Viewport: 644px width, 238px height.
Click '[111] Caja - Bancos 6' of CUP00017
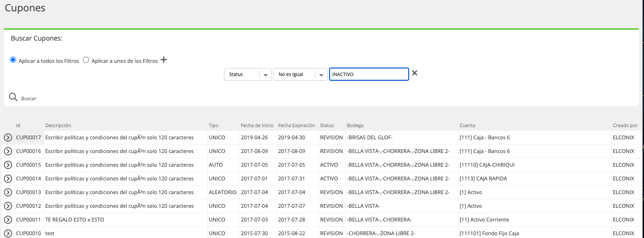[485, 137]
